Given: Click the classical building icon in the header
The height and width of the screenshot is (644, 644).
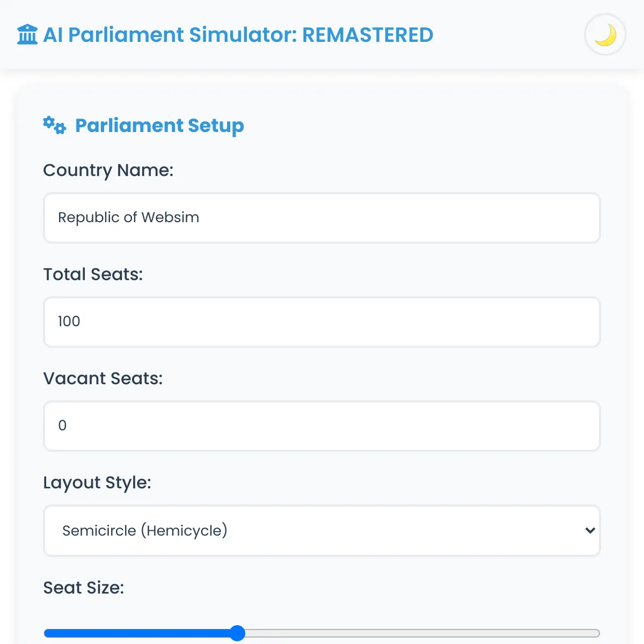Looking at the screenshot, I should [x=27, y=34].
